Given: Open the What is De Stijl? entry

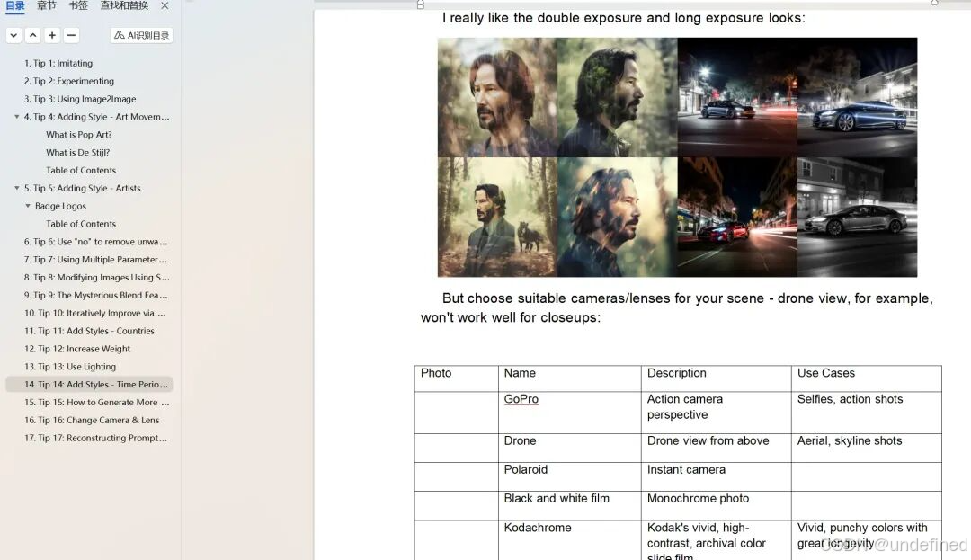Looking at the screenshot, I should [x=77, y=153].
